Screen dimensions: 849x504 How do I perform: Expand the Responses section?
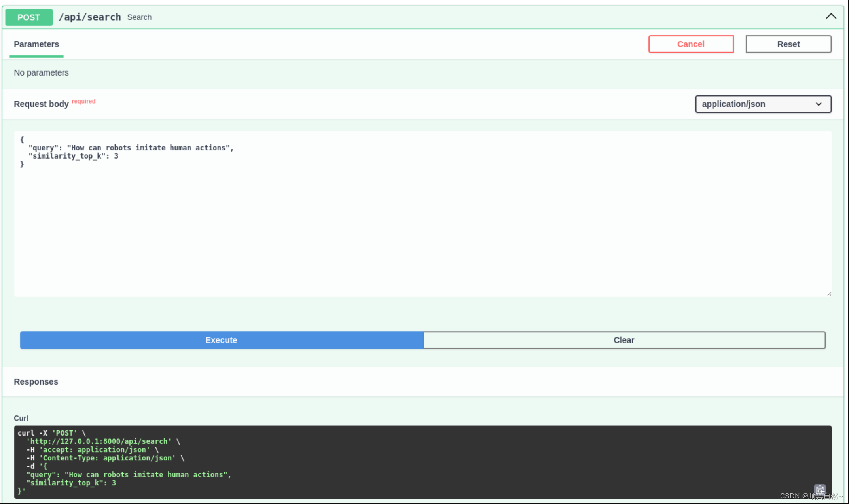pyautogui.click(x=36, y=381)
